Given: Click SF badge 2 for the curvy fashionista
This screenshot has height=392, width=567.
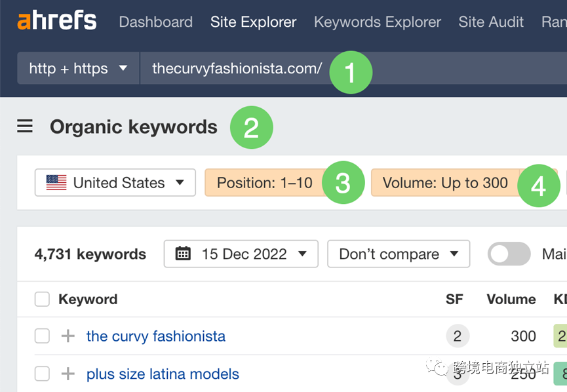Looking at the screenshot, I should pyautogui.click(x=458, y=336).
